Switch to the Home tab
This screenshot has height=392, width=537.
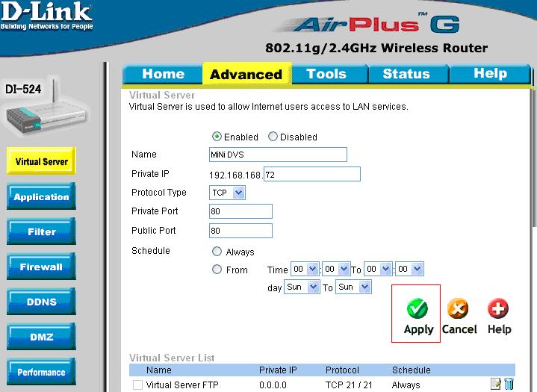pyautogui.click(x=163, y=74)
